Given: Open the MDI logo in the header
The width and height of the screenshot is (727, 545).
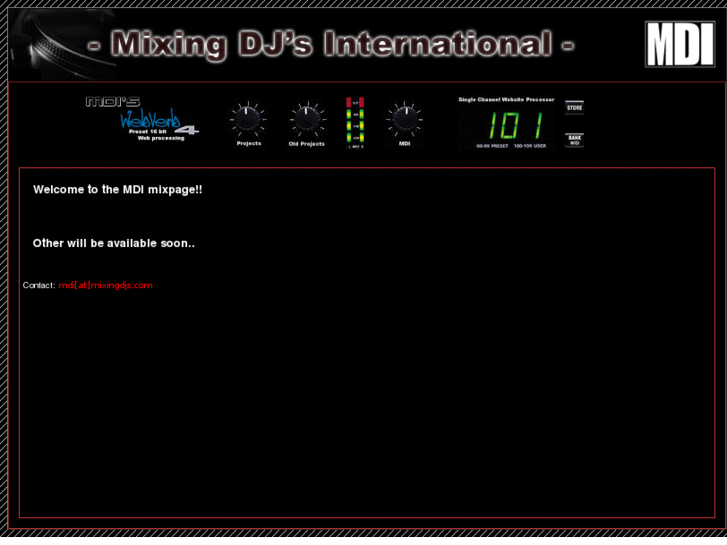Looking at the screenshot, I should pos(680,44).
